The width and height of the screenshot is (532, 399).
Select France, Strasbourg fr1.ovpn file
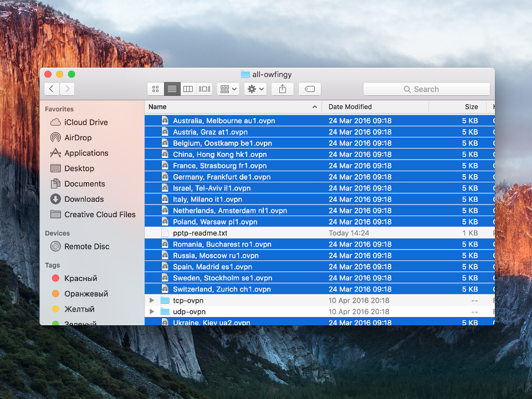[x=320, y=166]
